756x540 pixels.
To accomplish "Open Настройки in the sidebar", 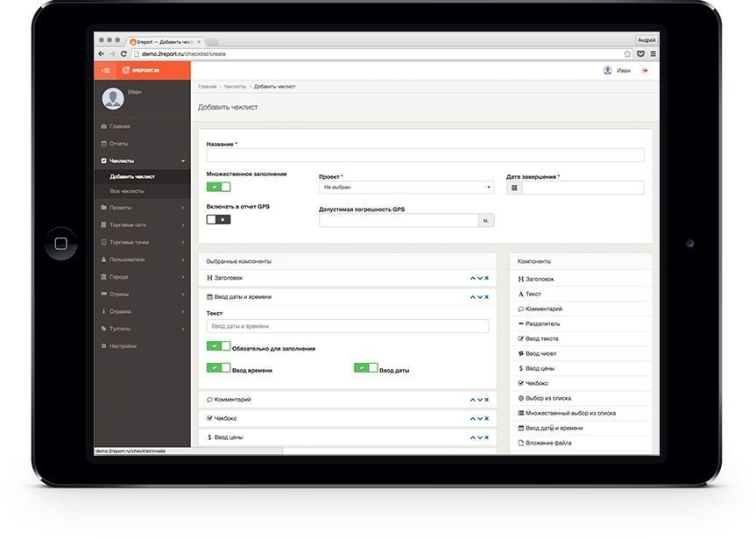I will point(143,346).
